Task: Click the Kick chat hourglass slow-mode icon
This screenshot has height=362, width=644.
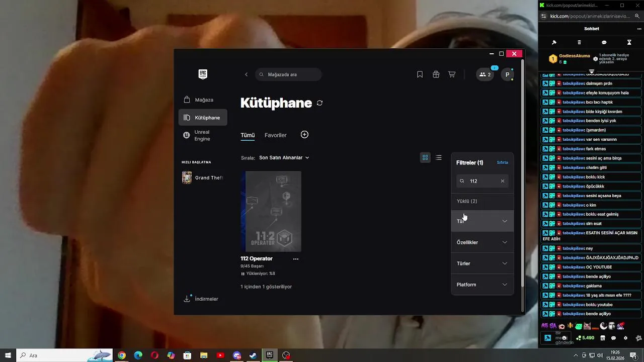Action: point(629,43)
